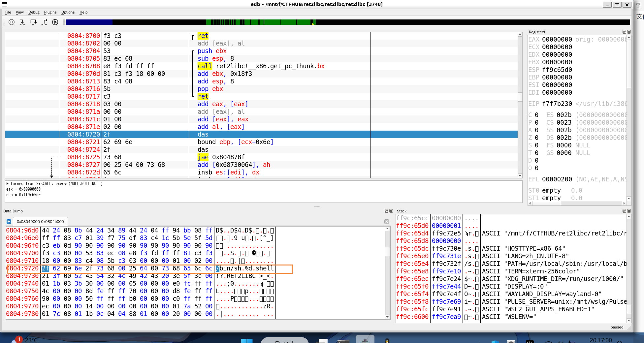Click the 'Returned from SYSCALL' log line
Viewport: 644px width, 343px height.
point(54,184)
